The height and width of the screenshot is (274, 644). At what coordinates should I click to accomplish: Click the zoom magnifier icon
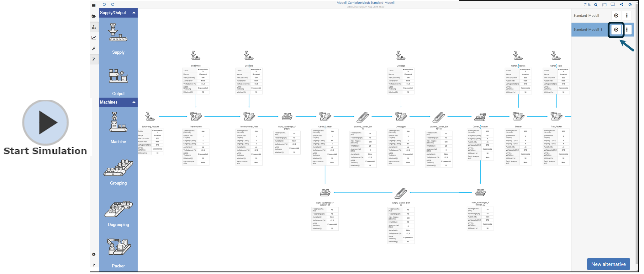click(x=596, y=5)
